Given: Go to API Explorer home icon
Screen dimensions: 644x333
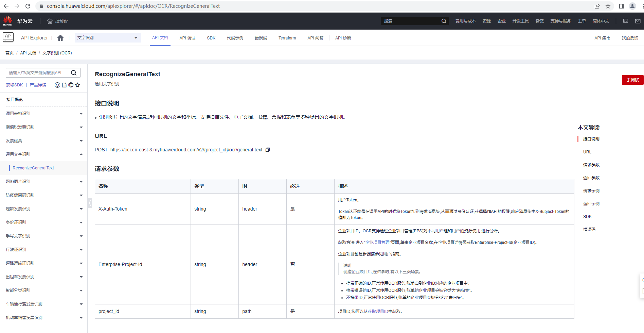Looking at the screenshot, I should (x=60, y=38).
